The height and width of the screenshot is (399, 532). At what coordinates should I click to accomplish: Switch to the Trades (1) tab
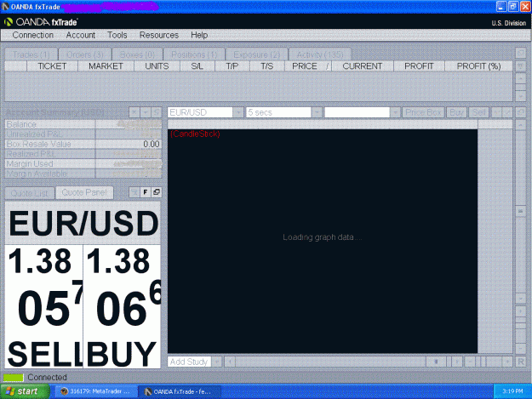31,54
